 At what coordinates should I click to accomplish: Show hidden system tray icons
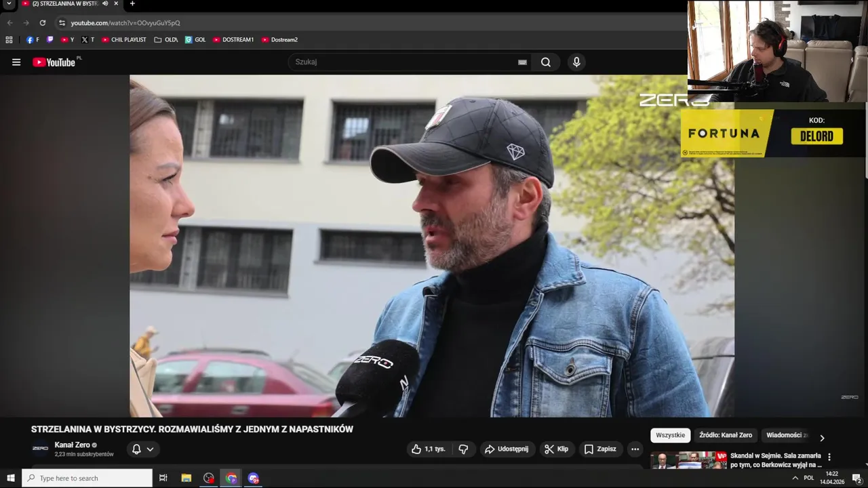795,478
